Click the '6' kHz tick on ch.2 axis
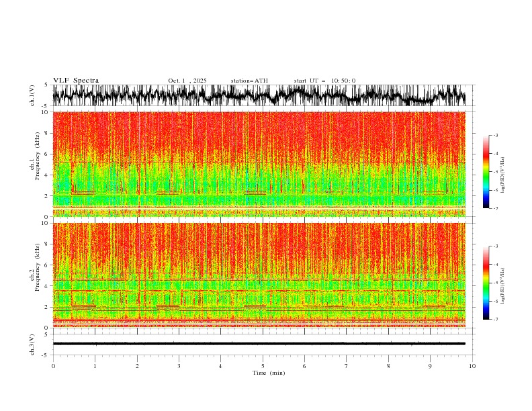Image resolution: width=532 pixels, height=411 pixels. click(x=47, y=265)
